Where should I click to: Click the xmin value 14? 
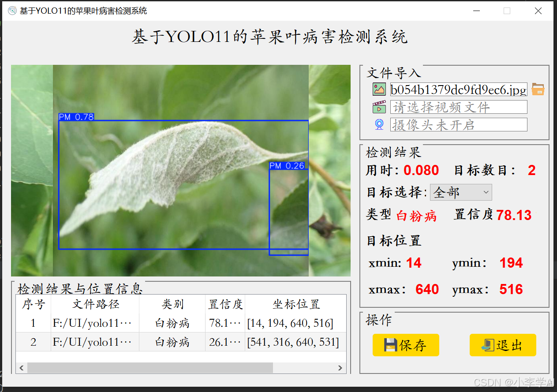tap(414, 263)
